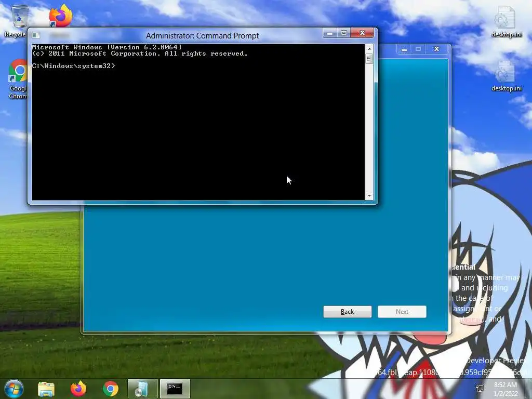
Task: Open the clock showing 8:52 AM
Action: point(506,389)
